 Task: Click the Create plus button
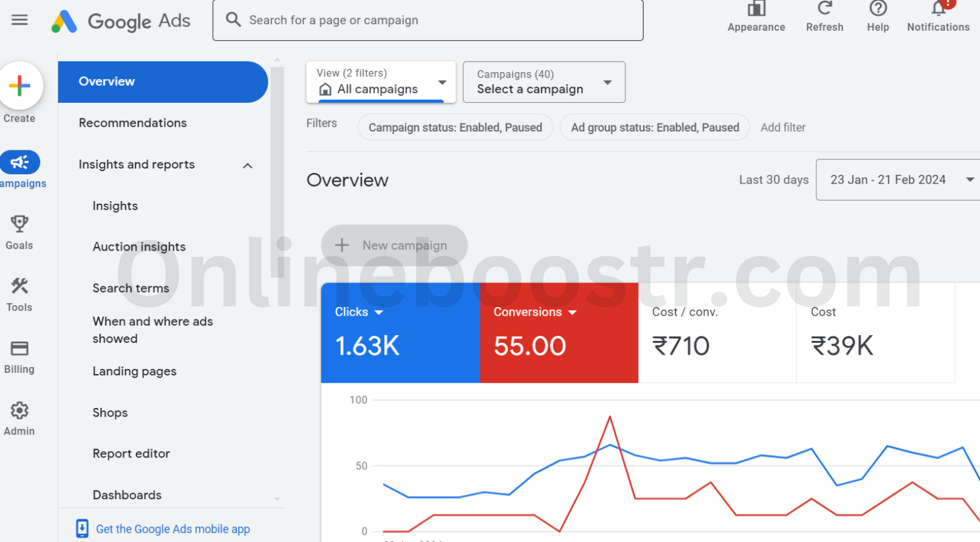[20, 86]
